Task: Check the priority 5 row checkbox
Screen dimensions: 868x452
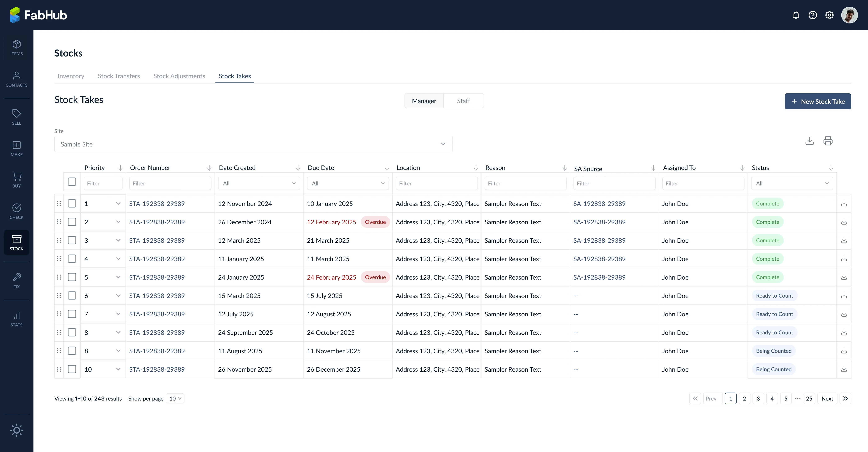Action: 72,277
